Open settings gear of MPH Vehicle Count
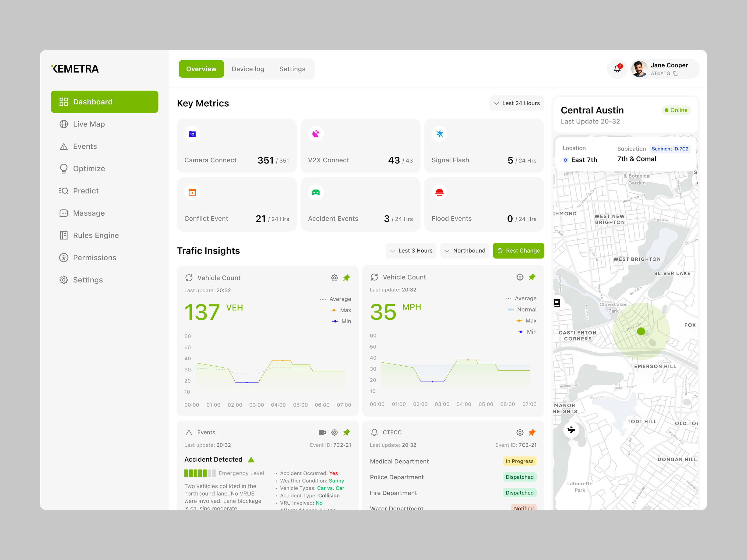The image size is (747, 560). 520,277
